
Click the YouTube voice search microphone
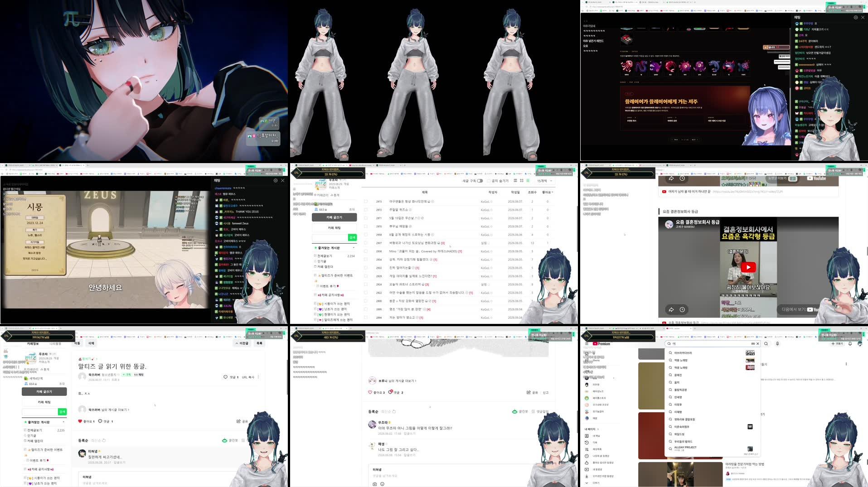777,344
